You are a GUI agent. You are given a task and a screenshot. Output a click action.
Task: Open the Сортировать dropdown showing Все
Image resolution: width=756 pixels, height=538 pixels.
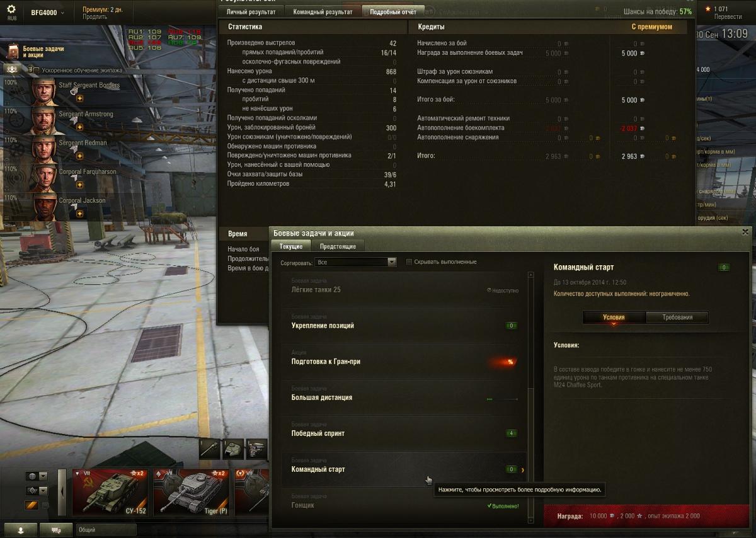[356, 262]
